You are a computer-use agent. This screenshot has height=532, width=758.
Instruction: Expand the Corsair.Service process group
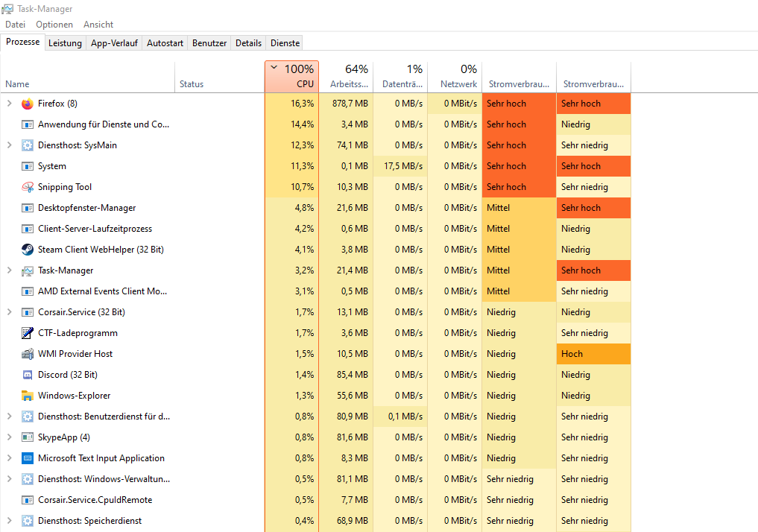(x=9, y=312)
